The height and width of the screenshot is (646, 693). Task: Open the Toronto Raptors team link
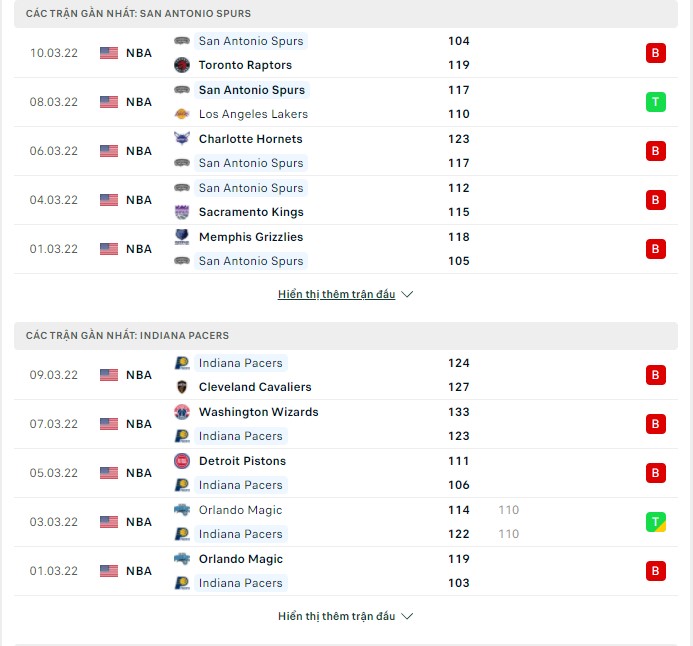tap(245, 65)
